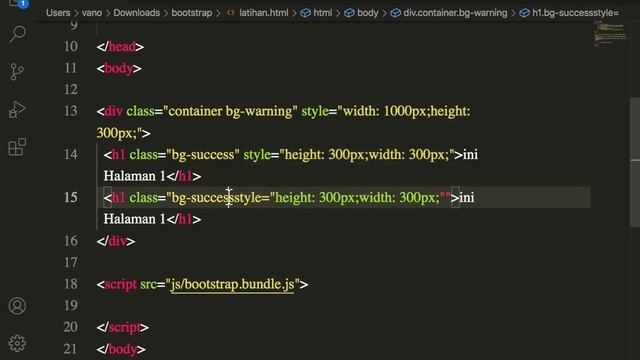Open the div.container.bg-warning breadcrumb
640x360 pixels.
point(449,13)
